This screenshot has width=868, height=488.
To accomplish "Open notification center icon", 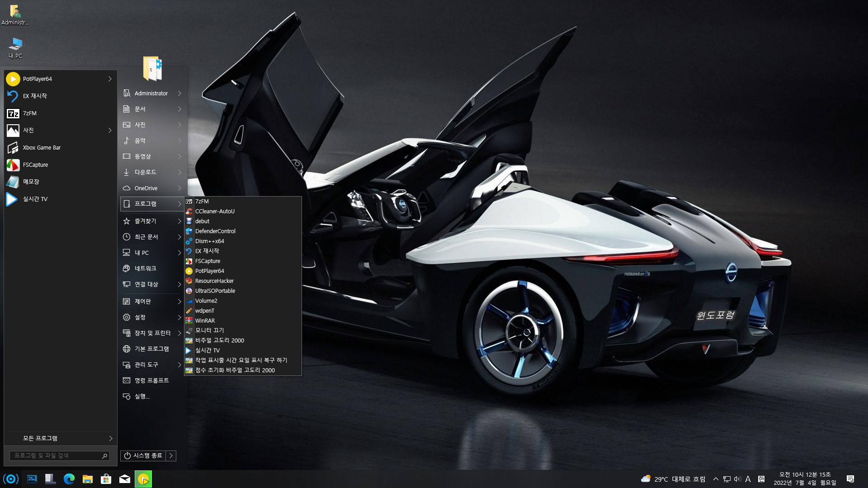I will (850, 479).
